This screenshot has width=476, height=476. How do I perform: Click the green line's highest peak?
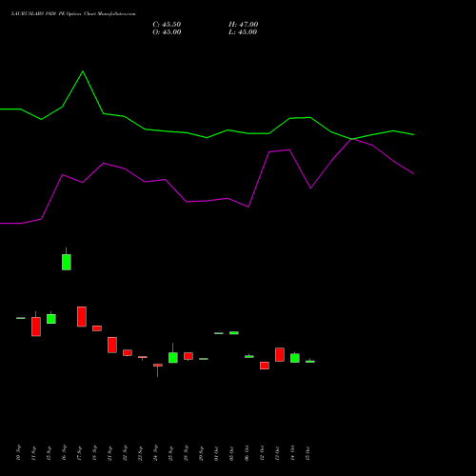point(83,71)
